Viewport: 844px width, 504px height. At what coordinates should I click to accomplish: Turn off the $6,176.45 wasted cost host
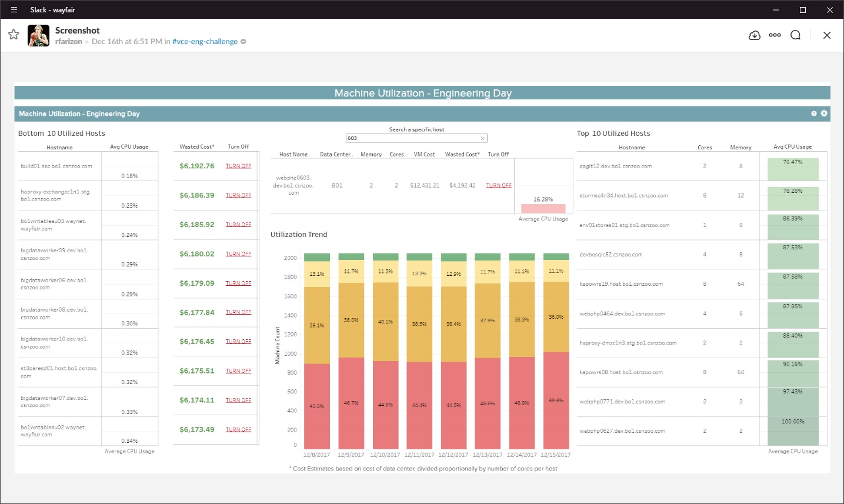(238, 342)
